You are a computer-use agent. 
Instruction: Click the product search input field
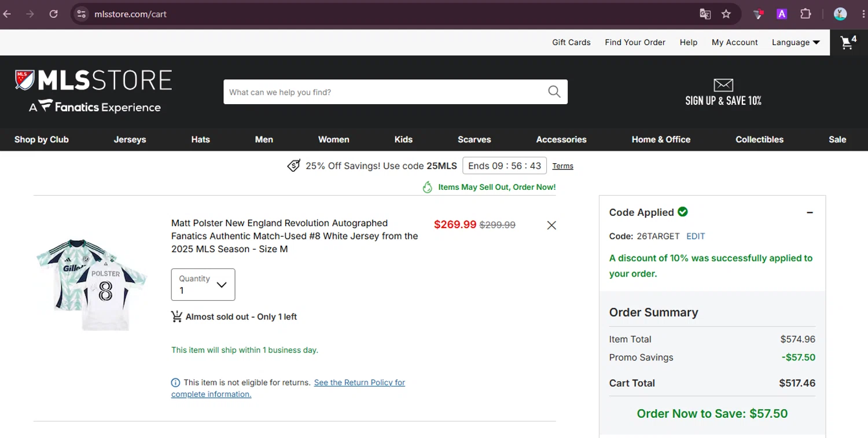tap(385, 92)
